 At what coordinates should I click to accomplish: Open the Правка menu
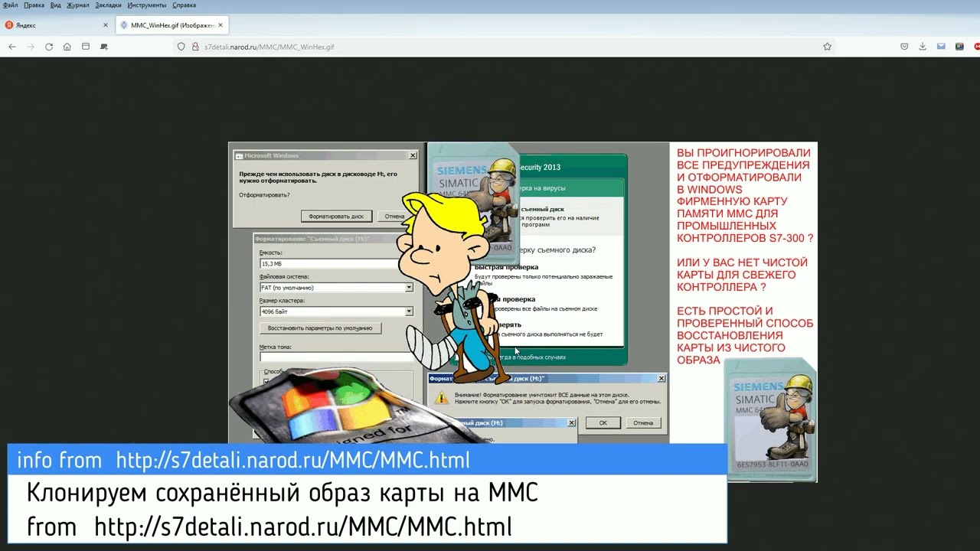tap(34, 5)
